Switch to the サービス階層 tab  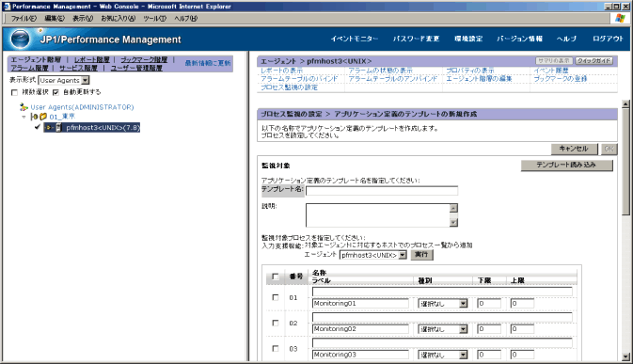(78, 68)
